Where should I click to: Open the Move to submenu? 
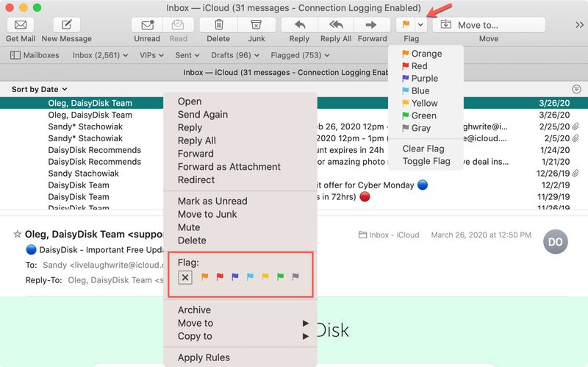pos(240,323)
